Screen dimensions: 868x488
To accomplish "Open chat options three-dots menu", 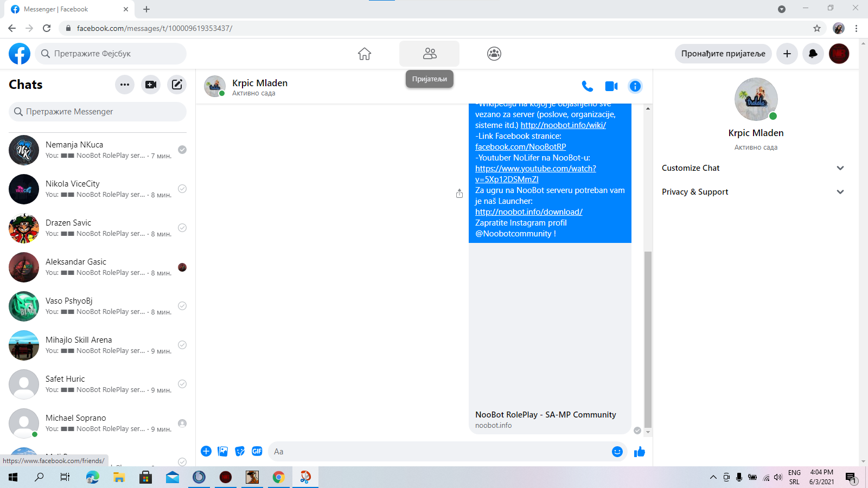I will pos(125,85).
